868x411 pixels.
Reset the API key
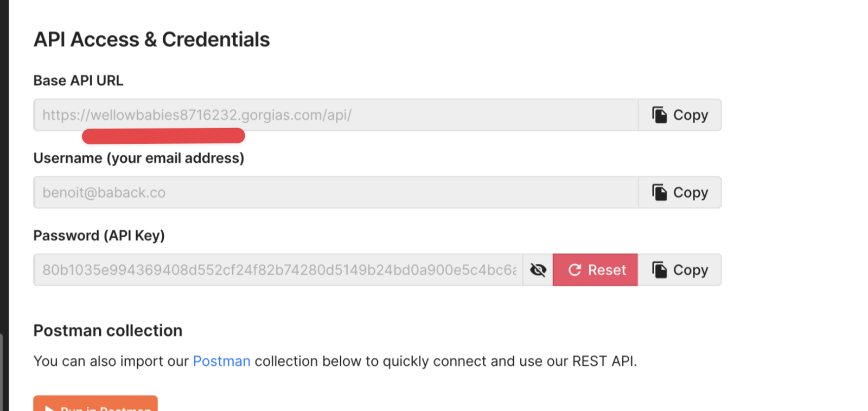pyautogui.click(x=595, y=270)
